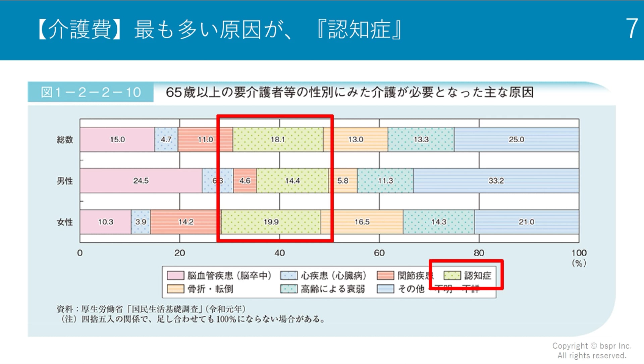
Task: Click the 女性 row label
Action: [65, 222]
